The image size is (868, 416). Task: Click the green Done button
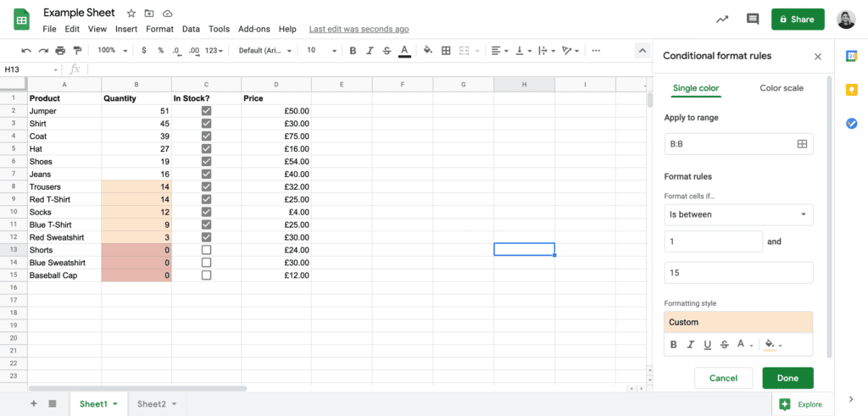787,378
